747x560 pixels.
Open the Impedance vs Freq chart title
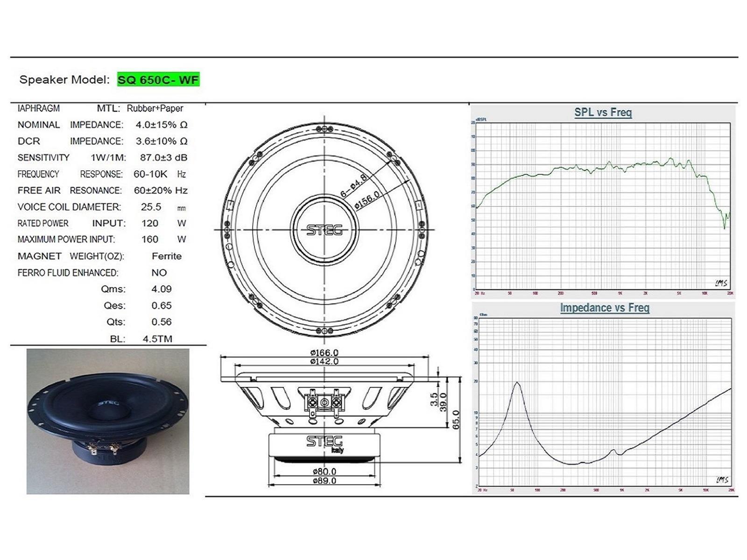pos(605,308)
